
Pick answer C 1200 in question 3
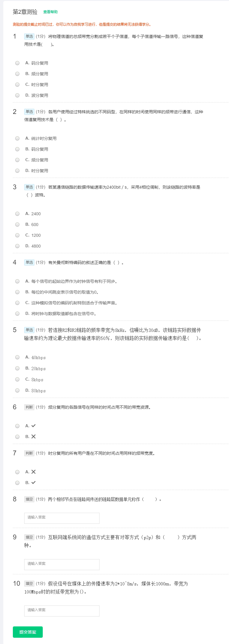click(x=17, y=235)
